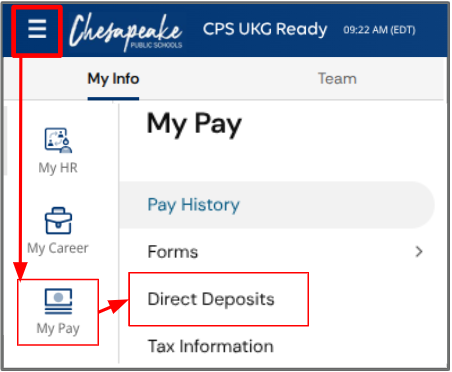Open Tax Information

pyautogui.click(x=211, y=346)
